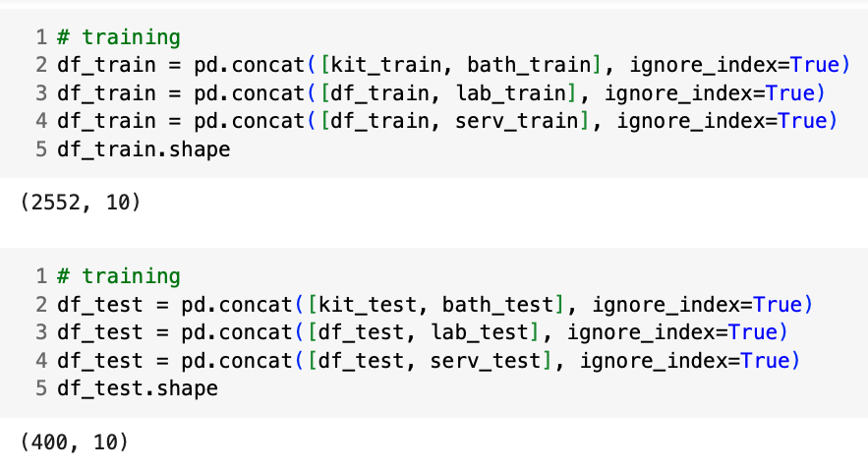Click serv_test in line 4 of second cell
This screenshot has height=471, width=868.
(486, 361)
